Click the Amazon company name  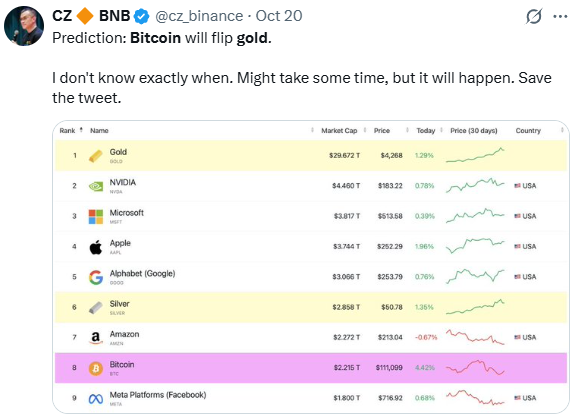pyautogui.click(x=124, y=334)
